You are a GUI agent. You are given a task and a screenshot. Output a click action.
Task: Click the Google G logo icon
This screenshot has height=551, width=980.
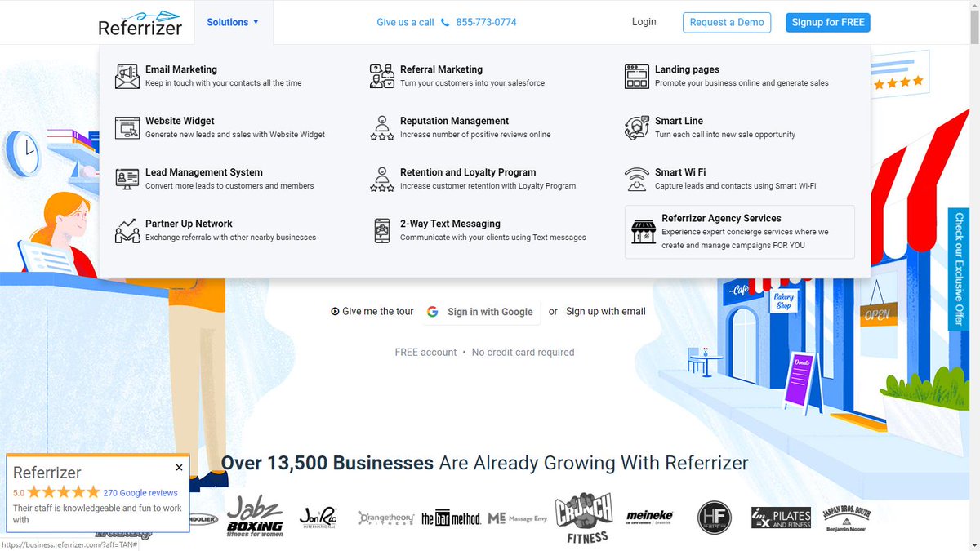point(433,312)
